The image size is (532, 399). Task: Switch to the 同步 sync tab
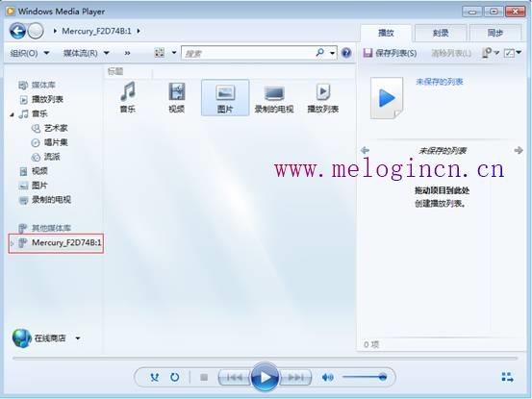click(495, 33)
